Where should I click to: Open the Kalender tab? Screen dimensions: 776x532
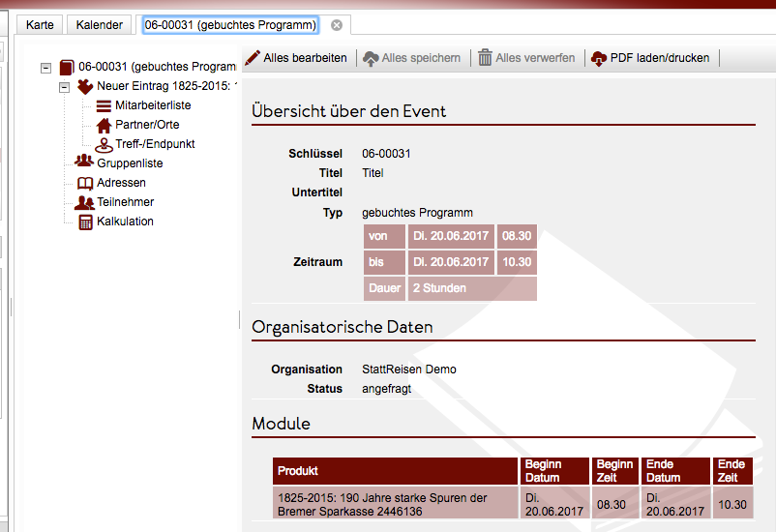[100, 24]
